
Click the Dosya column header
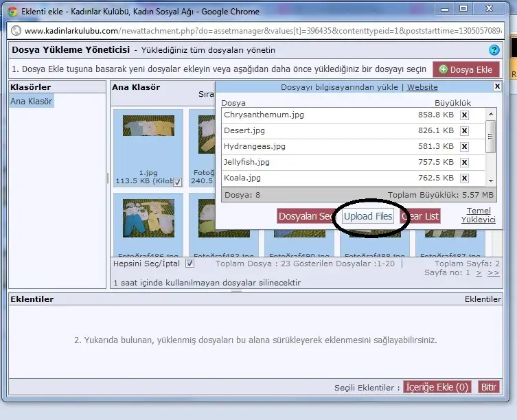(x=233, y=103)
